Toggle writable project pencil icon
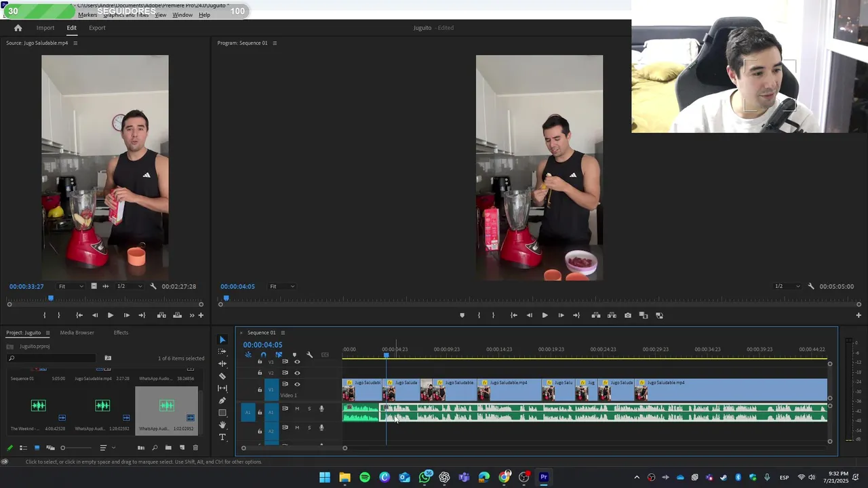This screenshot has width=868, height=488. pyautogui.click(x=9, y=447)
